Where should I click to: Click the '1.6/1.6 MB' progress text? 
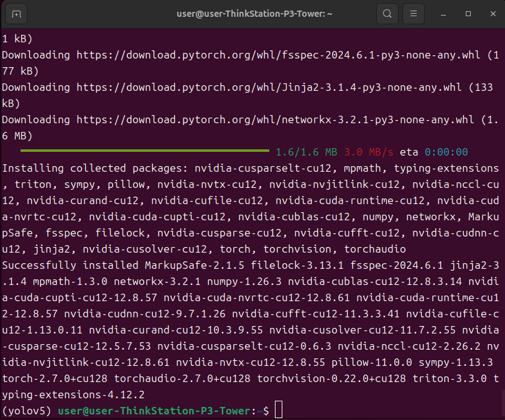[306, 152]
